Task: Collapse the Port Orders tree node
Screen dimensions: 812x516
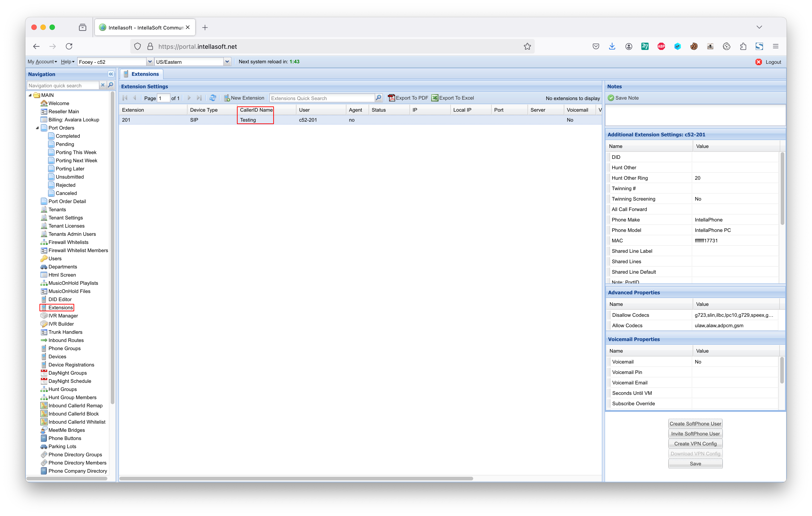Action: [37, 128]
